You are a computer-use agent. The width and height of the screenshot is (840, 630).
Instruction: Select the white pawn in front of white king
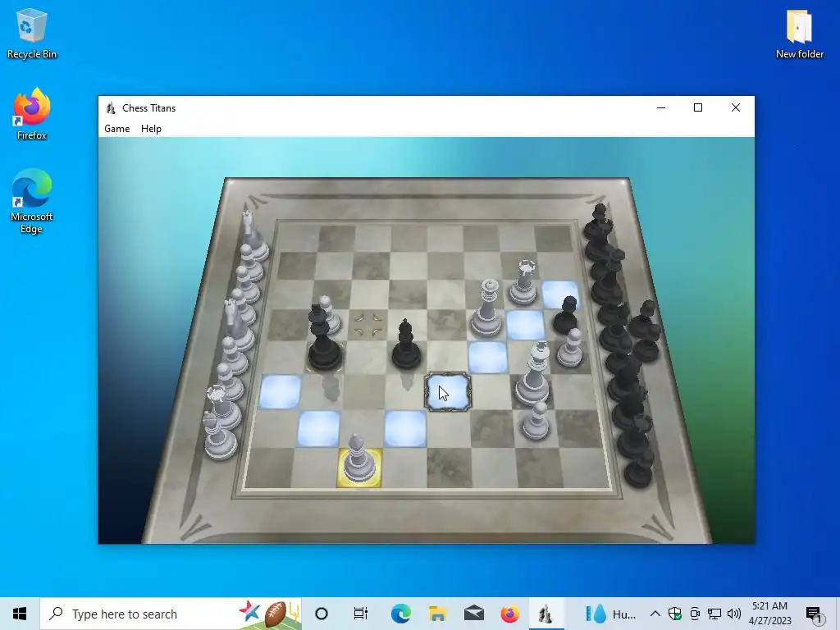coord(536,421)
